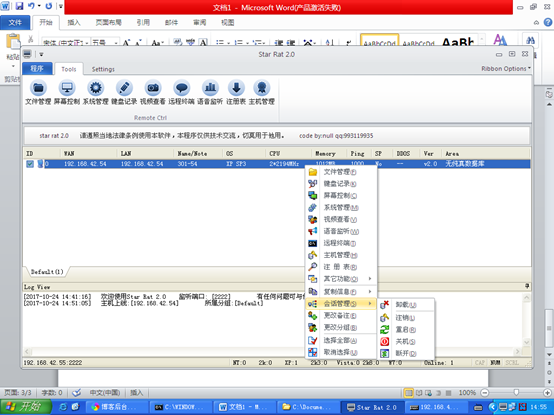554x415 pixels.
Task: Click 注销 in the session submenu
Action: [x=406, y=318]
